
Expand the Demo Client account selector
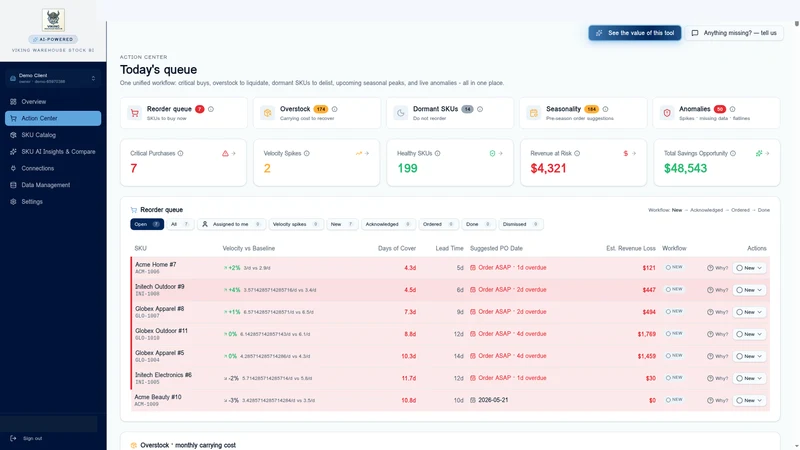(53, 78)
